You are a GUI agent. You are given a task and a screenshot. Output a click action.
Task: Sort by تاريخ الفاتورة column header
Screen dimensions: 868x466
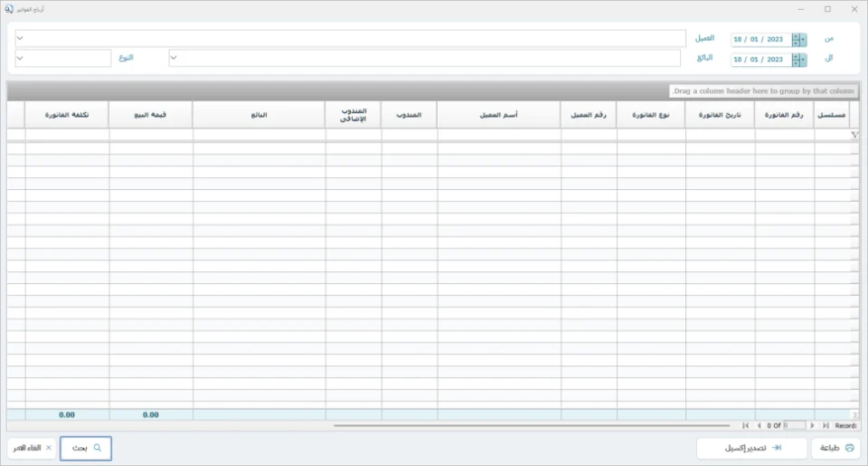pyautogui.click(x=720, y=115)
